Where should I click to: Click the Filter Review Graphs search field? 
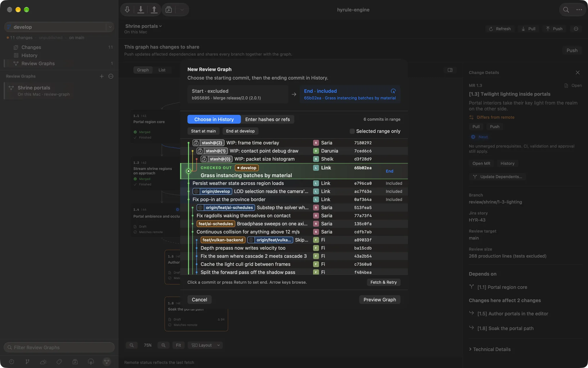click(x=59, y=347)
